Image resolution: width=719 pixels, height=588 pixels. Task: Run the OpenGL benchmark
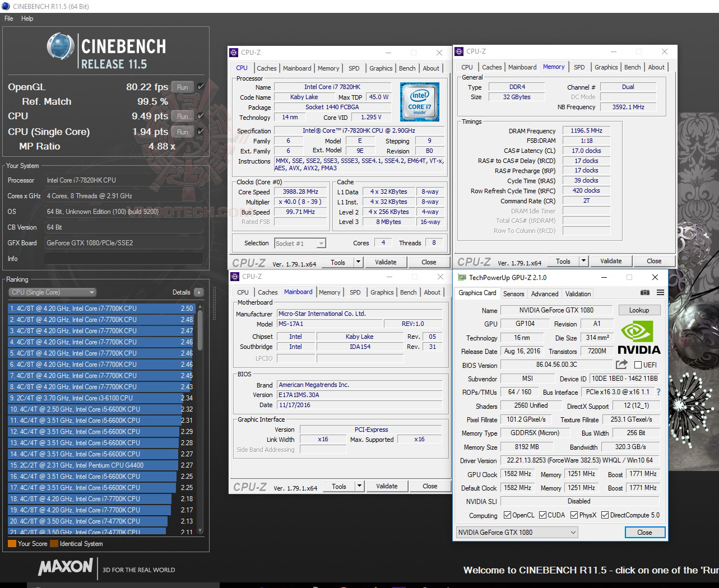pos(183,87)
